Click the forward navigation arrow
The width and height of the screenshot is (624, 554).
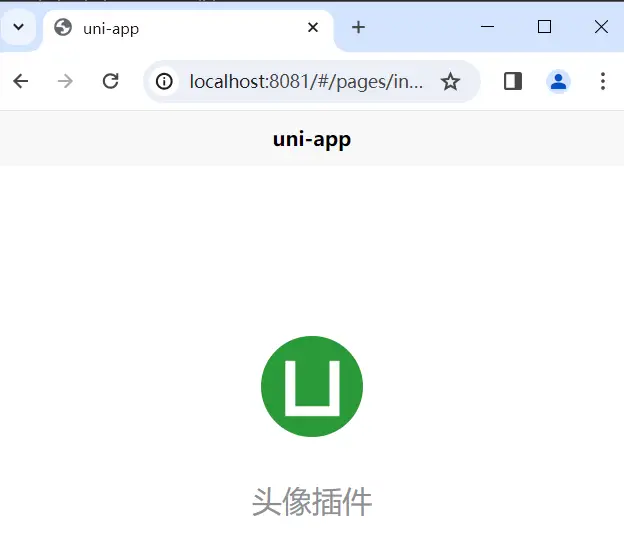(x=65, y=81)
